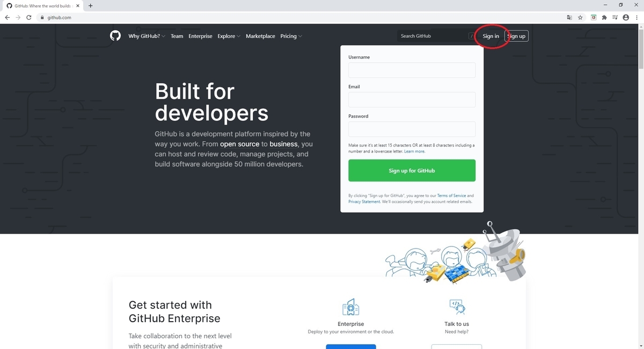644x349 pixels.
Task: Open the translate page icon in address bar
Action: tap(569, 17)
